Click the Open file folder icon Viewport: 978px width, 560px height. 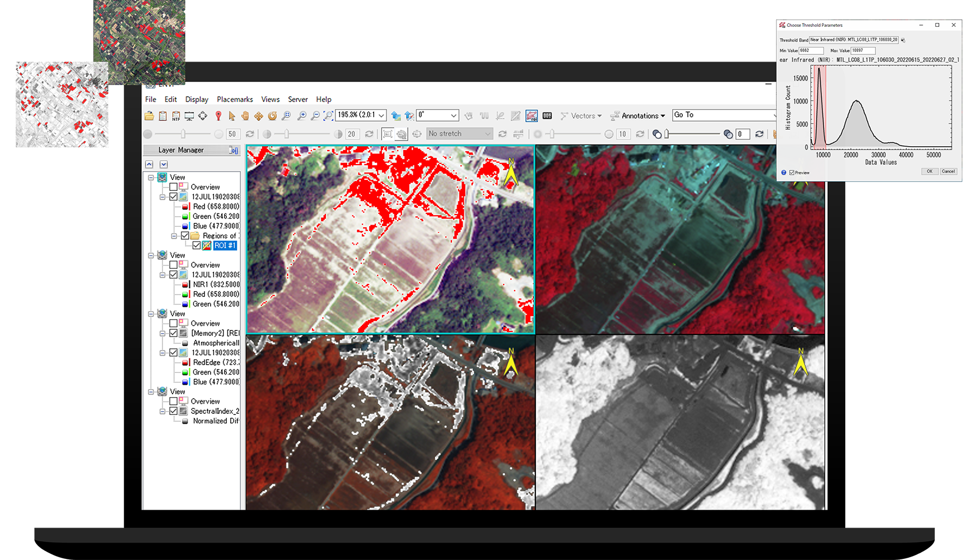tap(149, 116)
